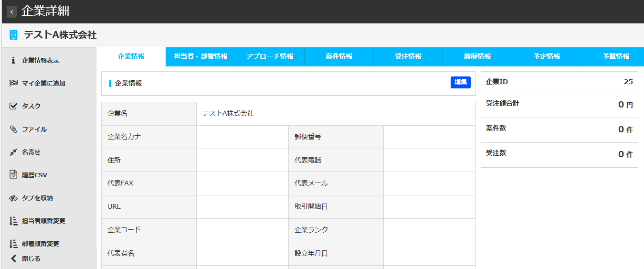Screen dimensions: 644x269
Task: Click the history file icon for 履歴CSV
Action: (13, 174)
